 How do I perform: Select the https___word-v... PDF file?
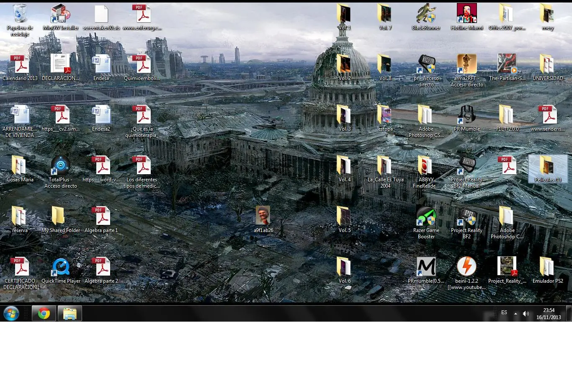[x=101, y=169]
